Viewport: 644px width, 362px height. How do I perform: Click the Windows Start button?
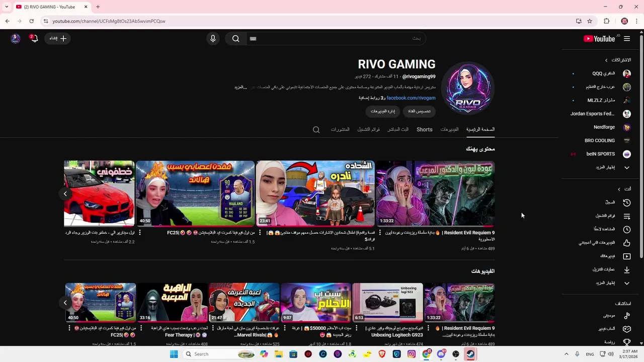coord(174,354)
